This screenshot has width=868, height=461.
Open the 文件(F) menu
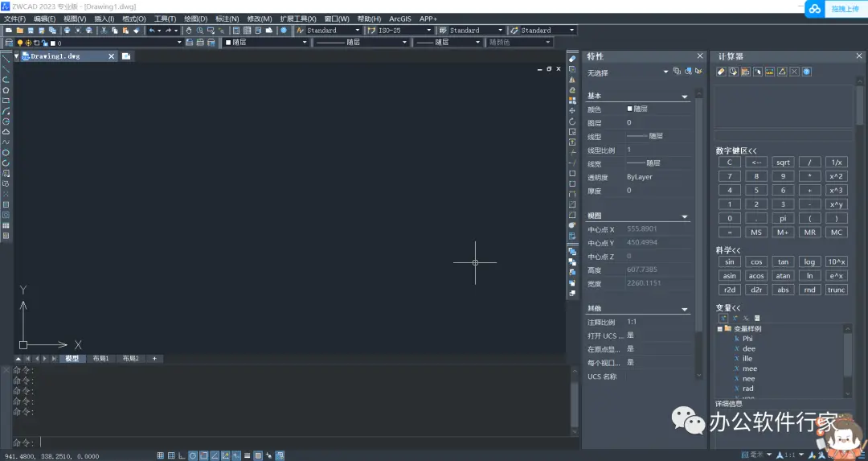15,19
